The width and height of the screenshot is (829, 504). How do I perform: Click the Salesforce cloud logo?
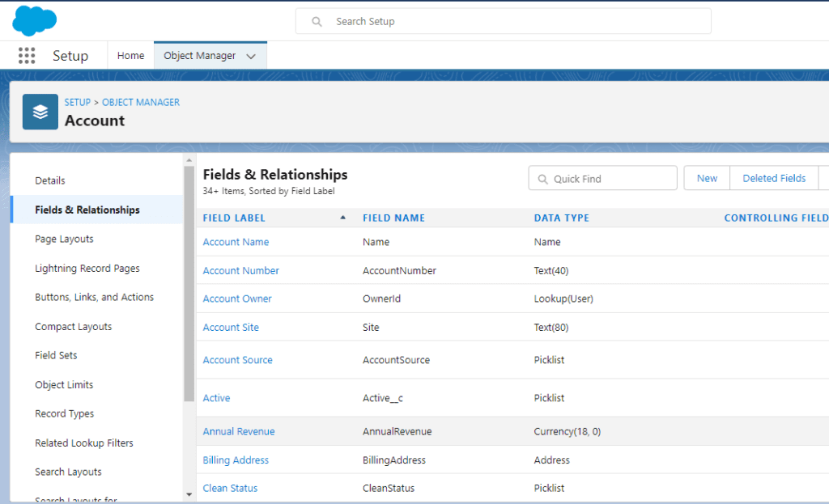click(34, 20)
